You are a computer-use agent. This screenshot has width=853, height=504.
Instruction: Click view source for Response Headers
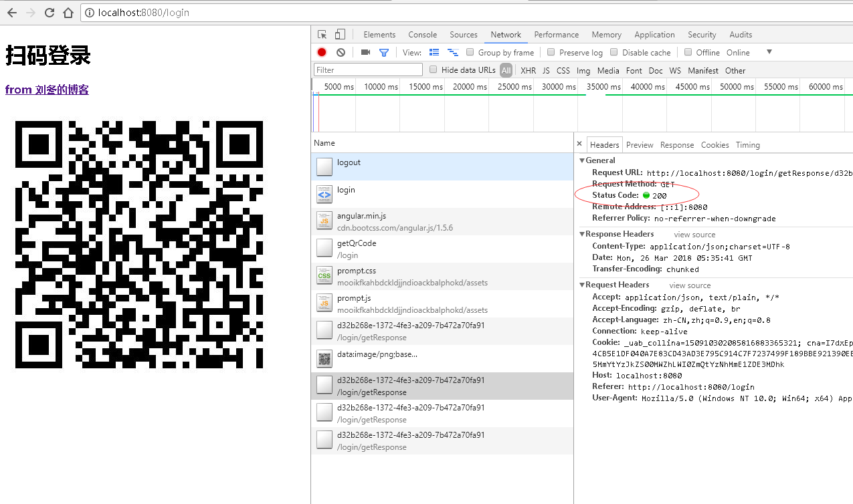[694, 235]
